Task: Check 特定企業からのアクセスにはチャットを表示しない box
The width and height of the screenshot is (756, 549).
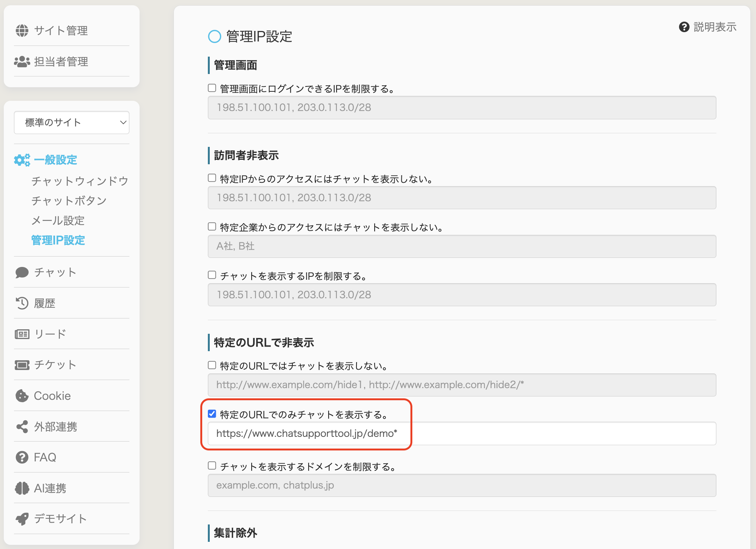Action: pyautogui.click(x=212, y=227)
